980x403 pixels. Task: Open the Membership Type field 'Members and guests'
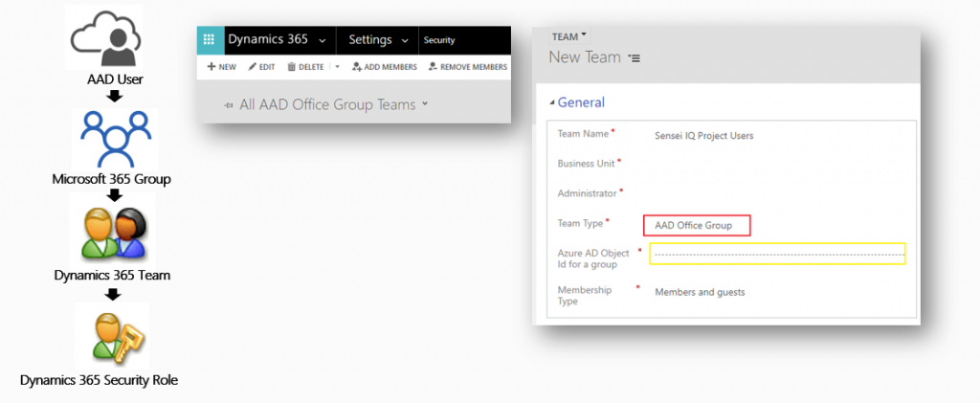pyautogui.click(x=700, y=292)
